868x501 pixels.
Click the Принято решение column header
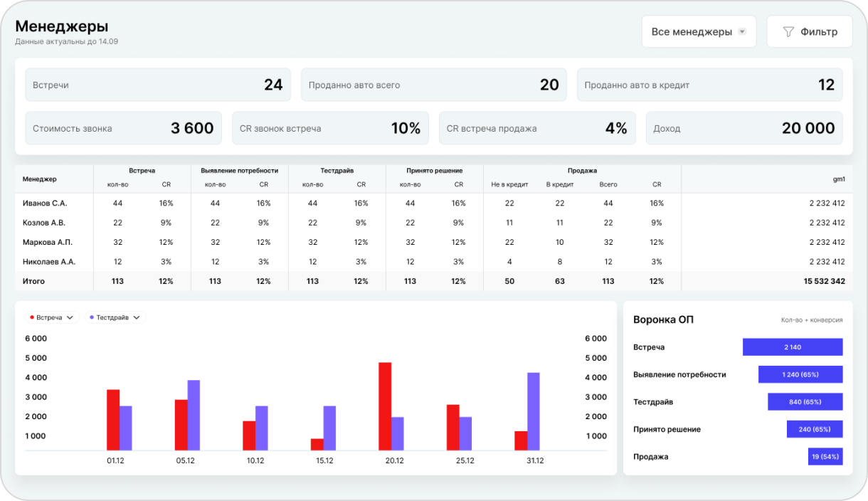(435, 171)
